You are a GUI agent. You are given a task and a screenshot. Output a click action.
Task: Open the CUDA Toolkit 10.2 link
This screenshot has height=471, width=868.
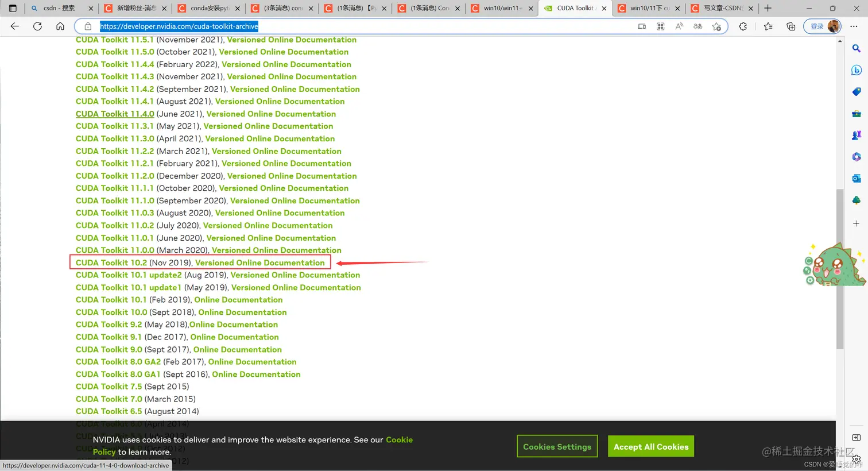[x=111, y=262]
